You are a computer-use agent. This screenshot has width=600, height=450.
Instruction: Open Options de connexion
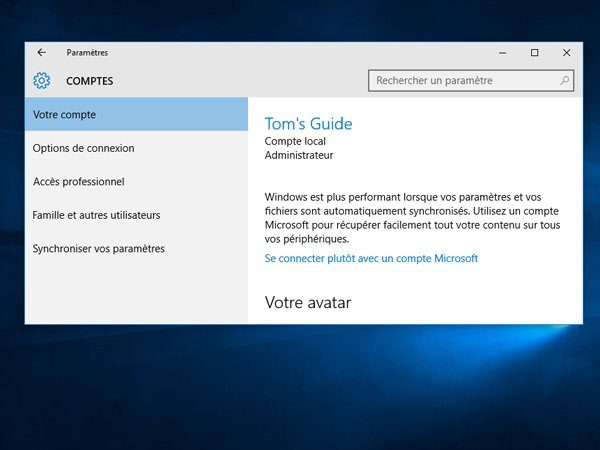pos(136,148)
